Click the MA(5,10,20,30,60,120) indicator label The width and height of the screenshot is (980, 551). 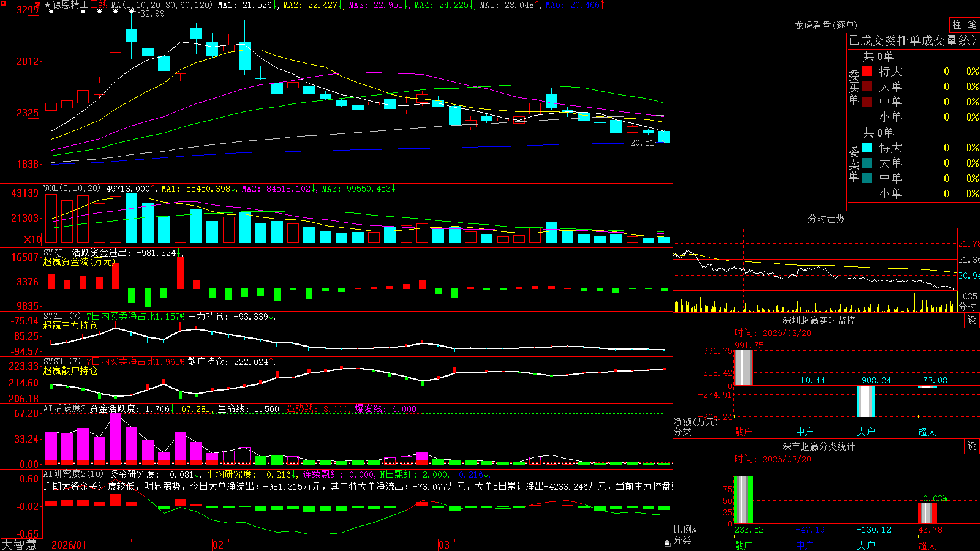click(162, 5)
